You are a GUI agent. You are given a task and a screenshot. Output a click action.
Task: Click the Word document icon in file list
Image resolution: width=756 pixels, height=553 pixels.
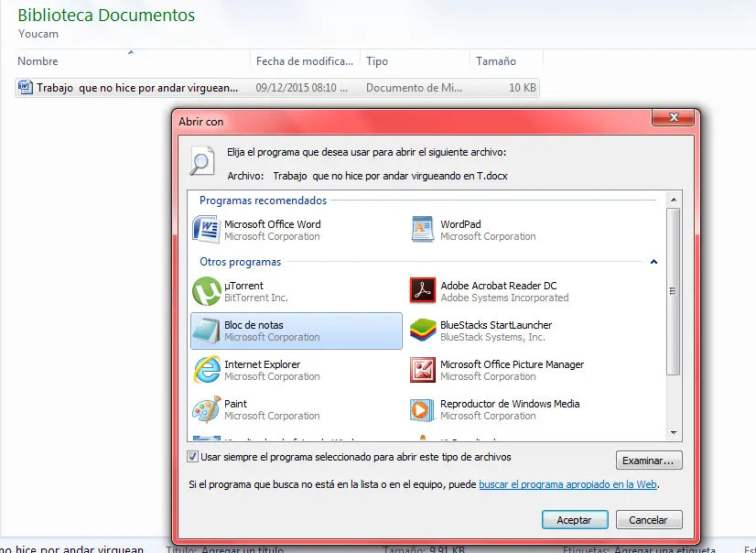pos(25,88)
